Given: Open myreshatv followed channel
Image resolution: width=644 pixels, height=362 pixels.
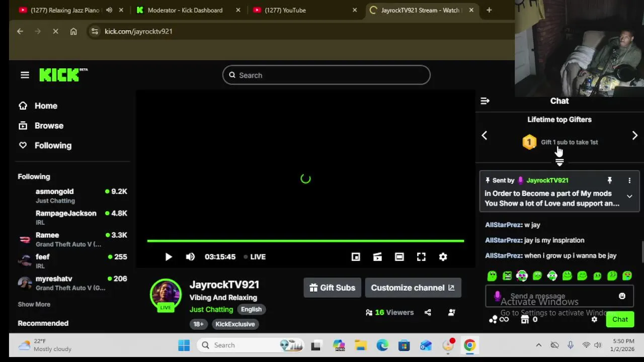Looking at the screenshot, I should [72, 283].
